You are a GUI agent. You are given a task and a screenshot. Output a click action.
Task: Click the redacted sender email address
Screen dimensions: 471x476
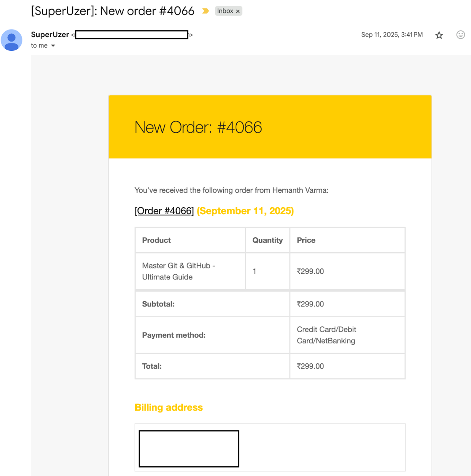tap(131, 35)
